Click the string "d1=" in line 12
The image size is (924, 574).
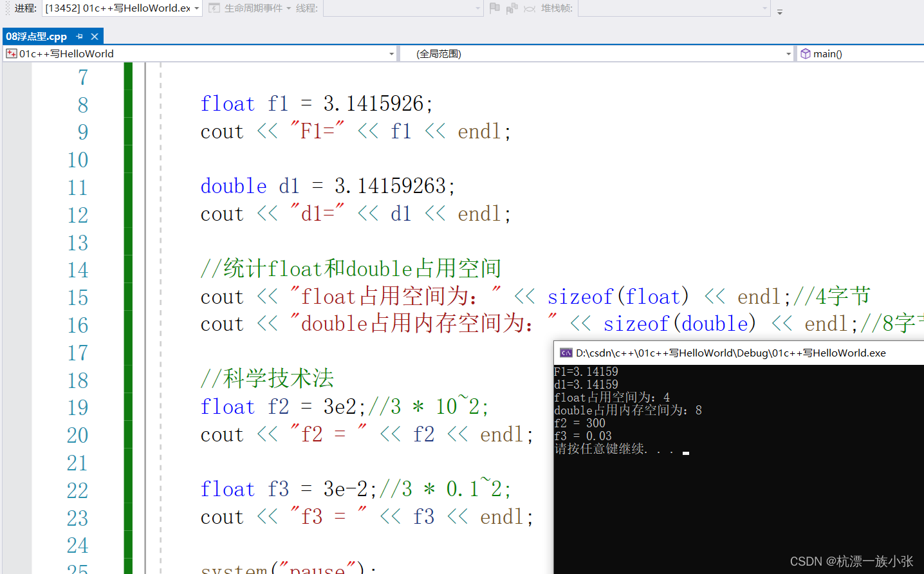point(317,213)
